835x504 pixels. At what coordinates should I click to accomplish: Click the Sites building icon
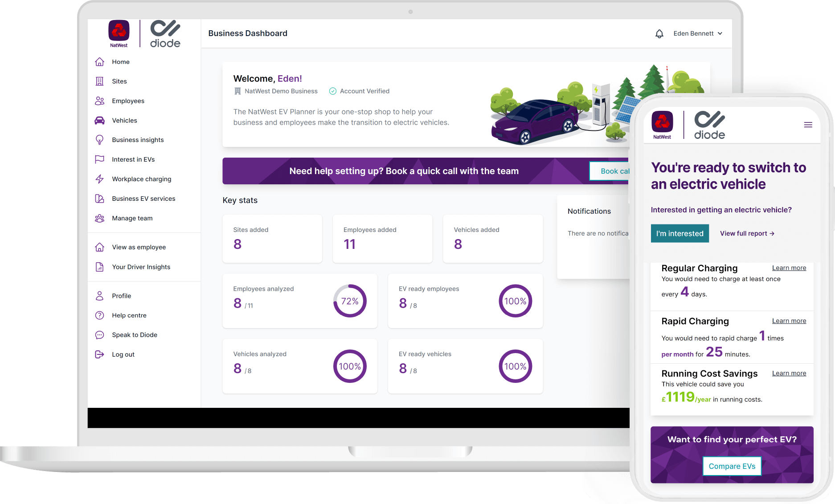[100, 81]
